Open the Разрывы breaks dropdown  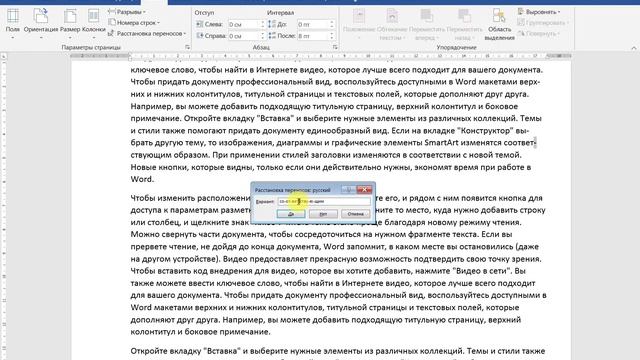click(127, 12)
